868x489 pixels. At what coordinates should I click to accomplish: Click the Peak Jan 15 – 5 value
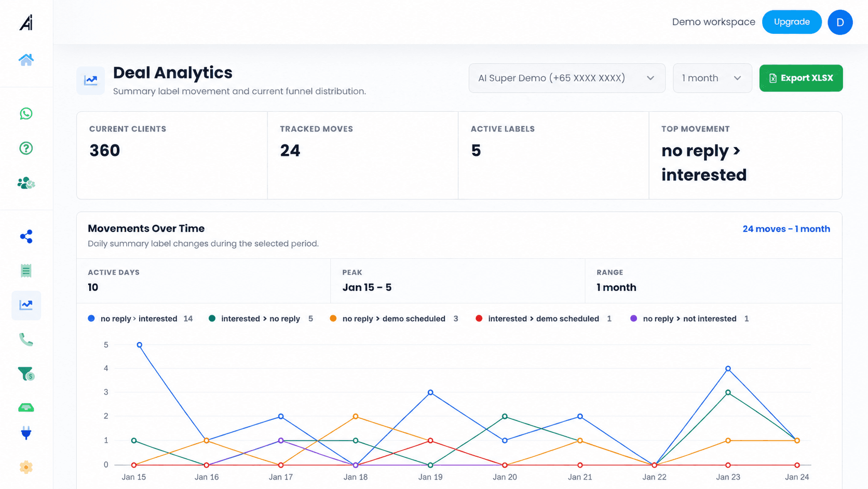(x=367, y=287)
